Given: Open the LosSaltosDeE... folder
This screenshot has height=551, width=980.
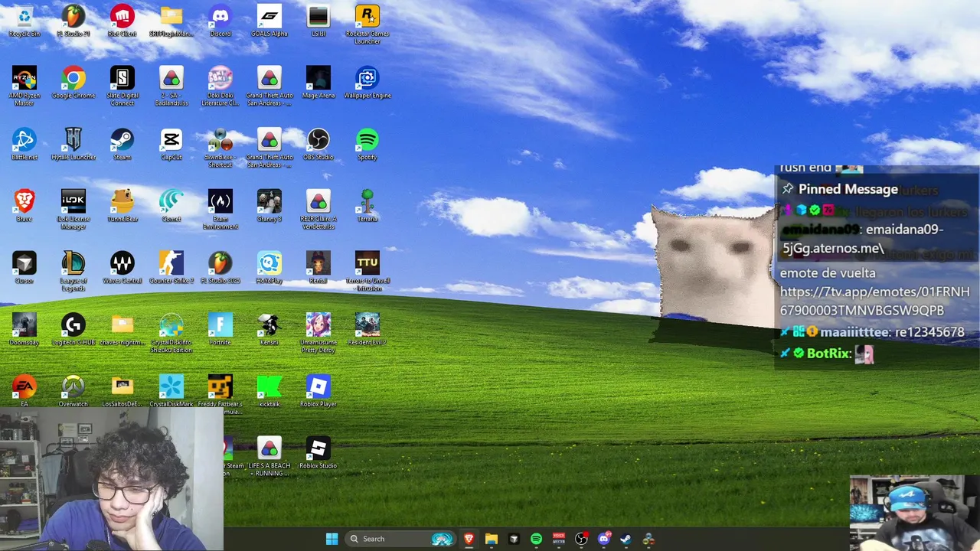Looking at the screenshot, I should tap(122, 391).
